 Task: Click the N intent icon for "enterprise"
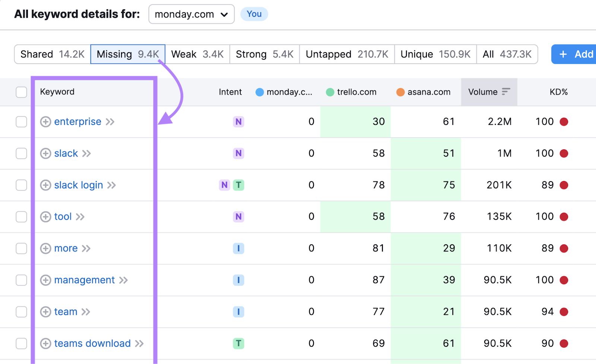coord(238,121)
